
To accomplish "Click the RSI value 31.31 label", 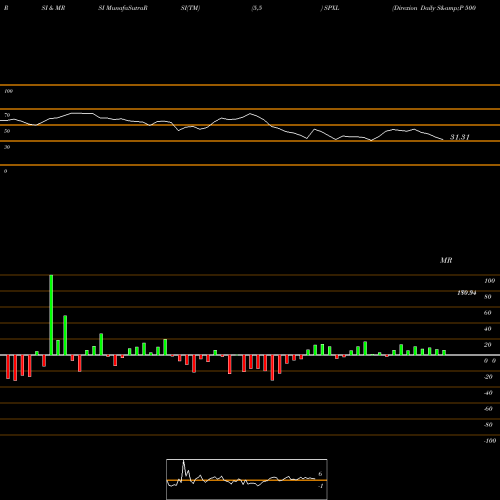I will (460, 137).
